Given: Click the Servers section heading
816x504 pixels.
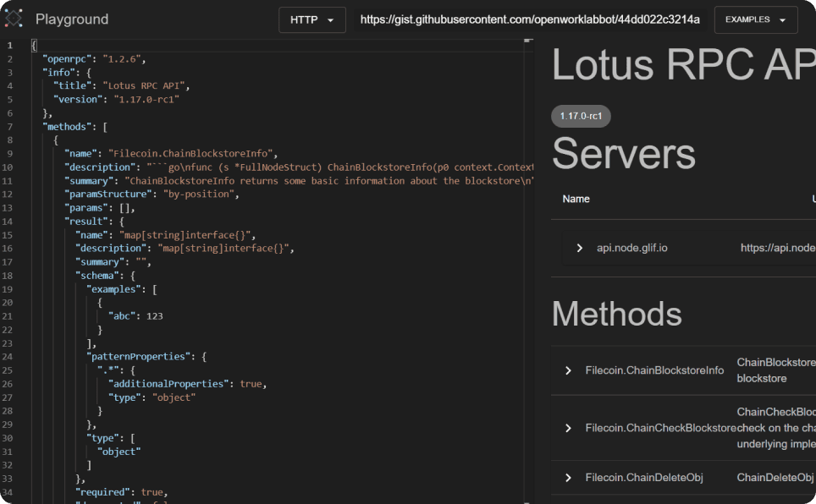Looking at the screenshot, I should click(x=624, y=153).
